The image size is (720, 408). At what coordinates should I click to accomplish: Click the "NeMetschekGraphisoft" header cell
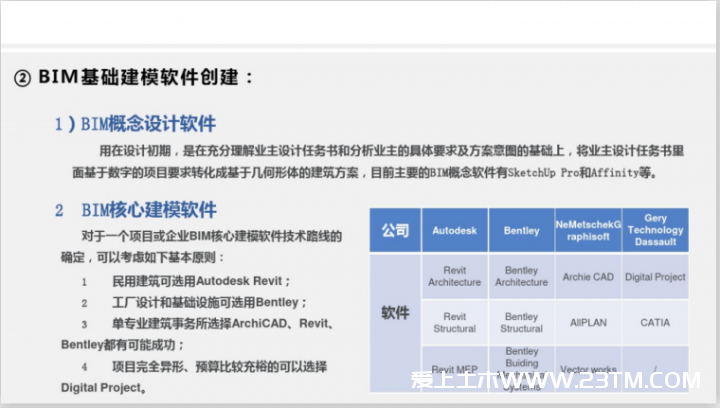[588, 230]
